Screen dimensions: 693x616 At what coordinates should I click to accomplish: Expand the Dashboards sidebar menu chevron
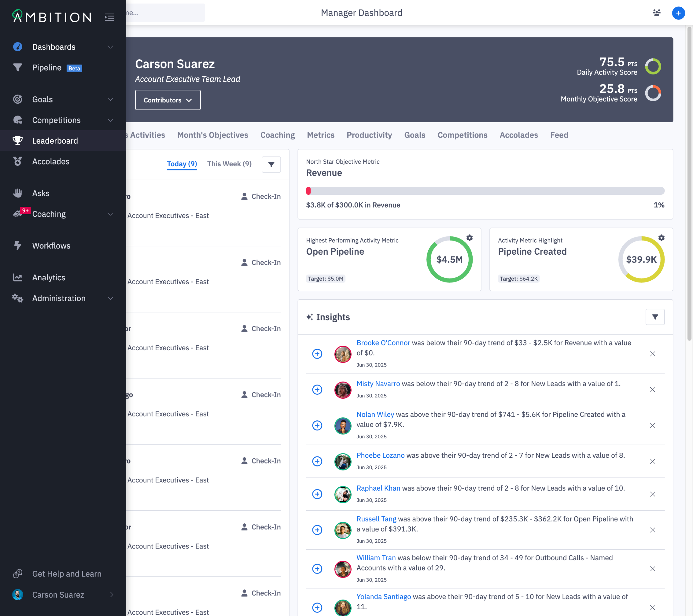(x=110, y=47)
